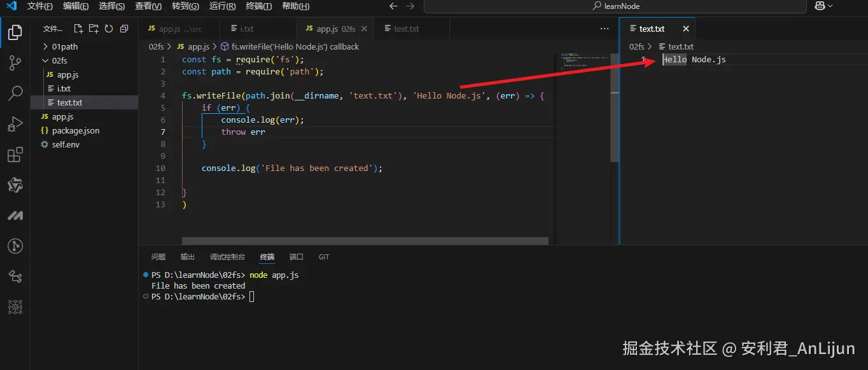Open the 文件(F) menu

pyautogui.click(x=40, y=6)
